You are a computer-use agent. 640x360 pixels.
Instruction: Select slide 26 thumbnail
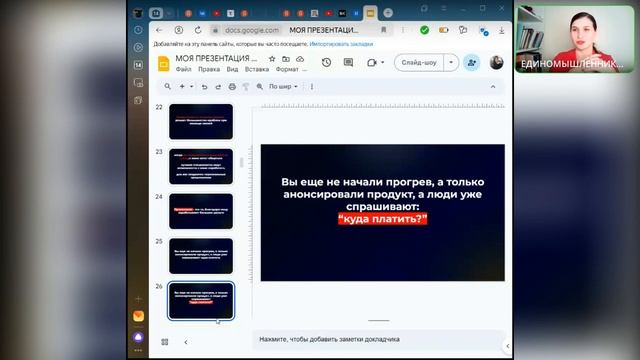[201, 301]
